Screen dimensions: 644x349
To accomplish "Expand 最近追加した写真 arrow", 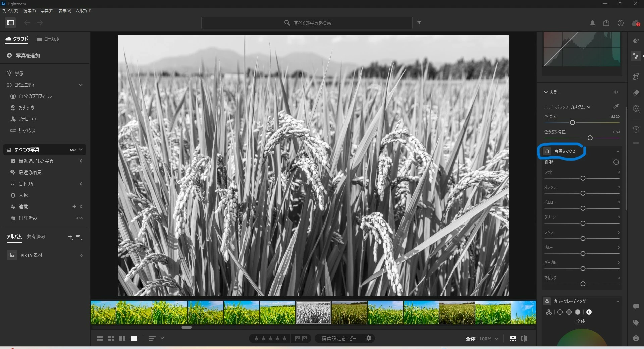I will 81,161.
